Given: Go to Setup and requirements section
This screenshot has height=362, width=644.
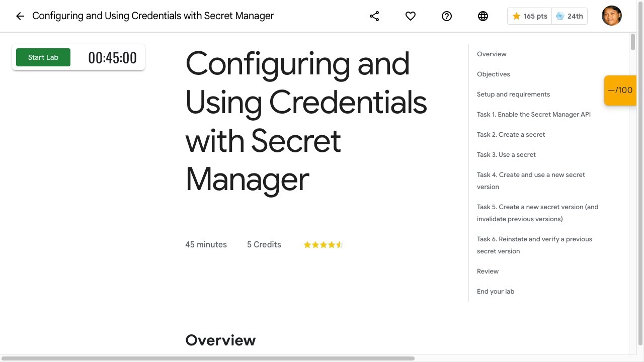Looking at the screenshot, I should pyautogui.click(x=513, y=94).
